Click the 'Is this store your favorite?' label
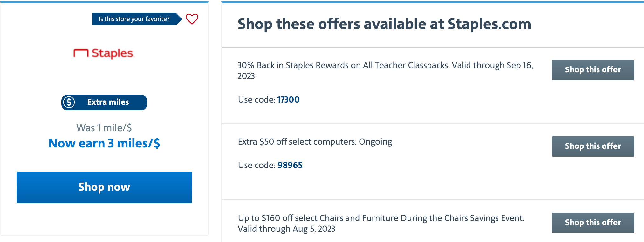Image resolution: width=644 pixels, height=242 pixels. [134, 19]
